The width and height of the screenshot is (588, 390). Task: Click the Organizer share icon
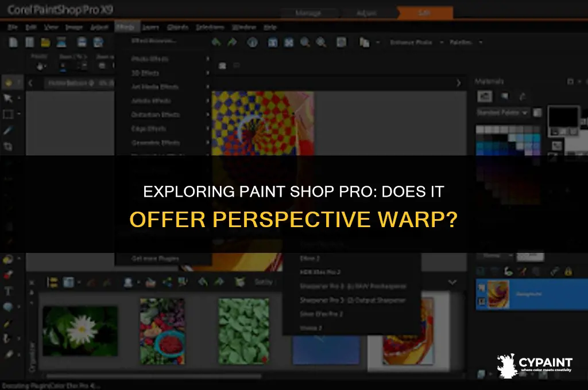(167, 282)
